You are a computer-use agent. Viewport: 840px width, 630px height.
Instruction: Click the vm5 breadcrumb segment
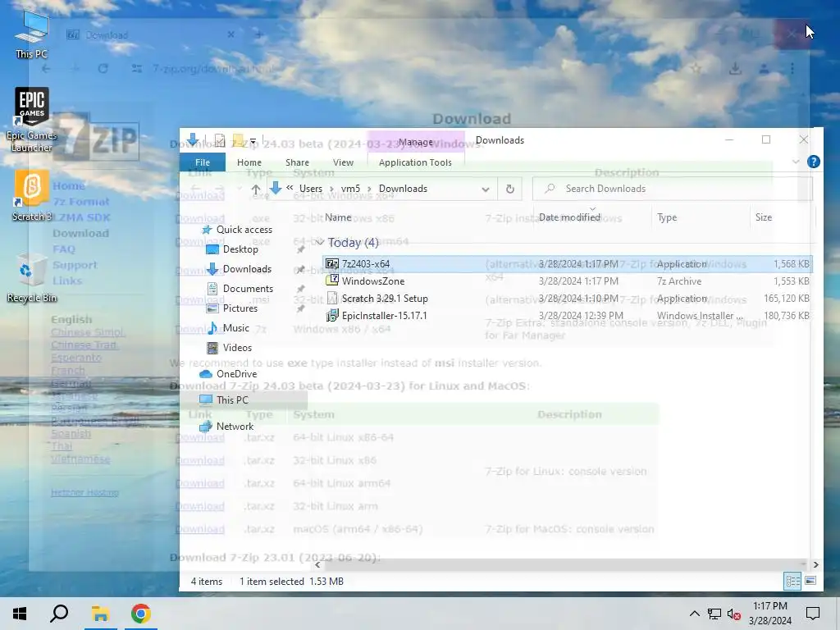tap(350, 189)
